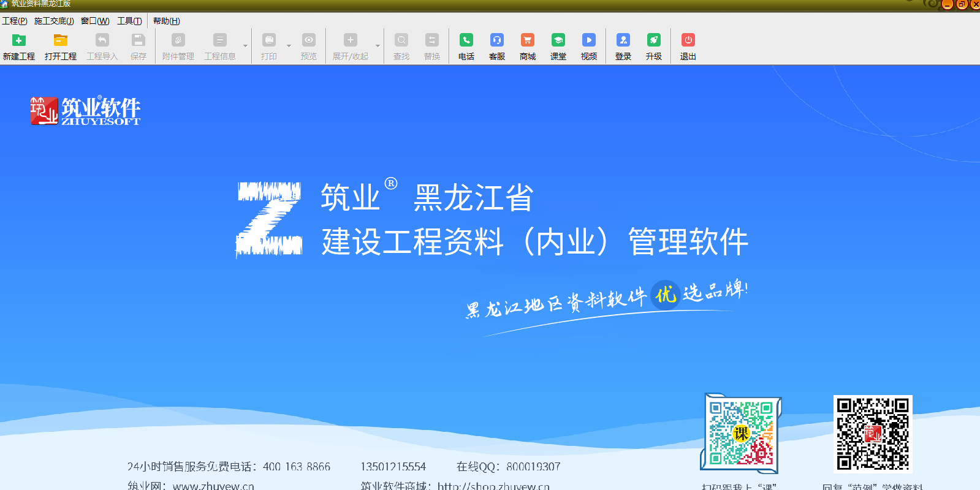The image size is (980, 490).
Task: Click the upgrade (升级) rocket icon
Action: point(654,40)
